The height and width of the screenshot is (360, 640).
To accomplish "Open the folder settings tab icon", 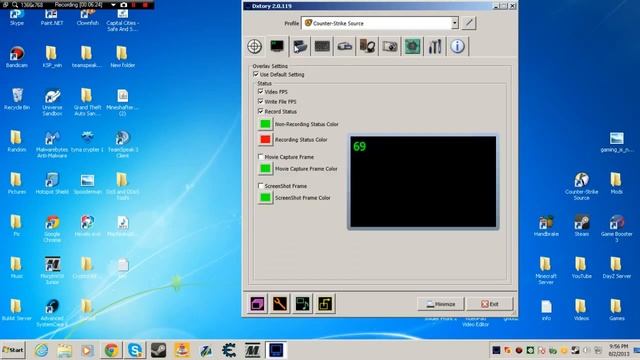I will (300, 46).
